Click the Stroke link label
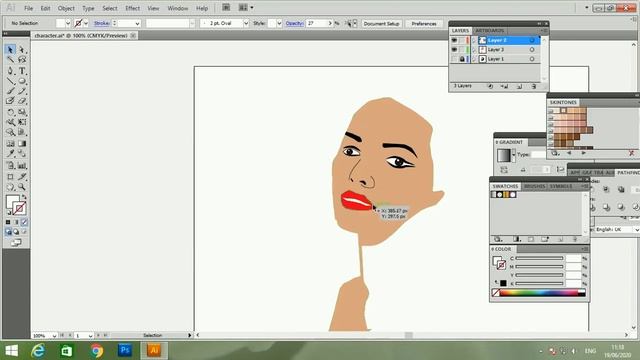 [101, 23]
